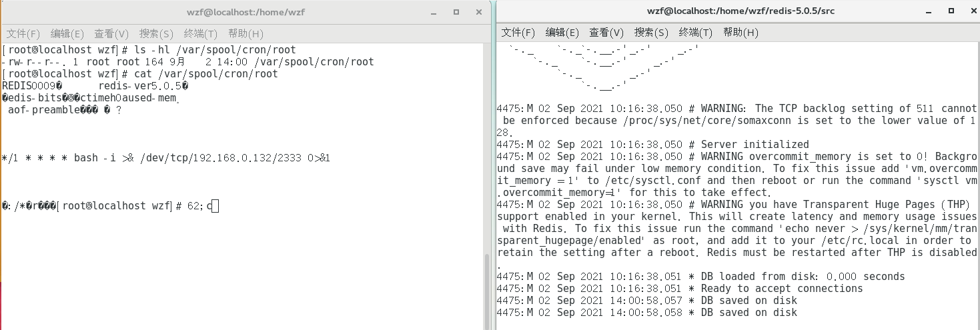Image resolution: width=980 pixels, height=330 pixels.
Task: Maximize the wzf@localhost:/home/wzf terminal window
Action: (456, 12)
